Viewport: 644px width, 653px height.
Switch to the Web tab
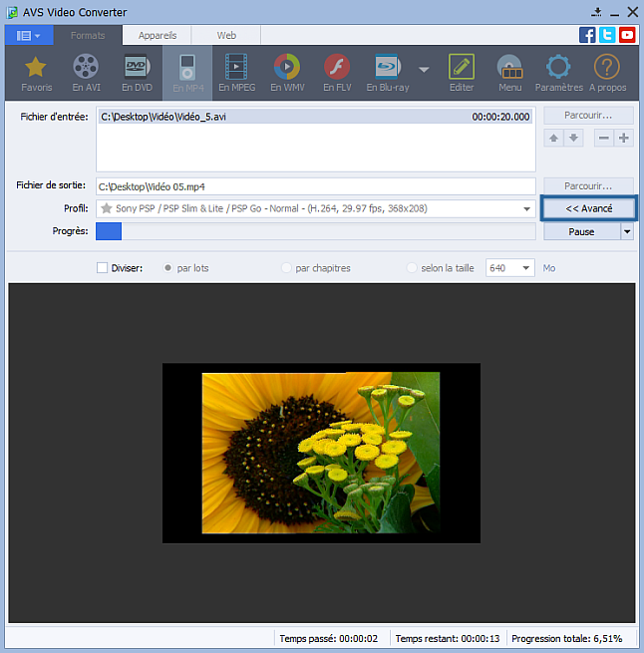pyautogui.click(x=226, y=35)
